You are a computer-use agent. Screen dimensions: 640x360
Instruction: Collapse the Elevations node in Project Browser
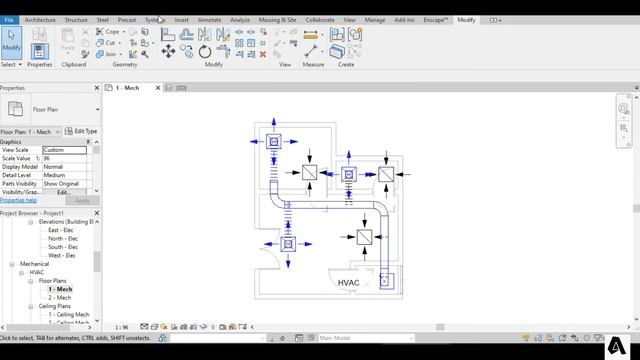(31, 222)
